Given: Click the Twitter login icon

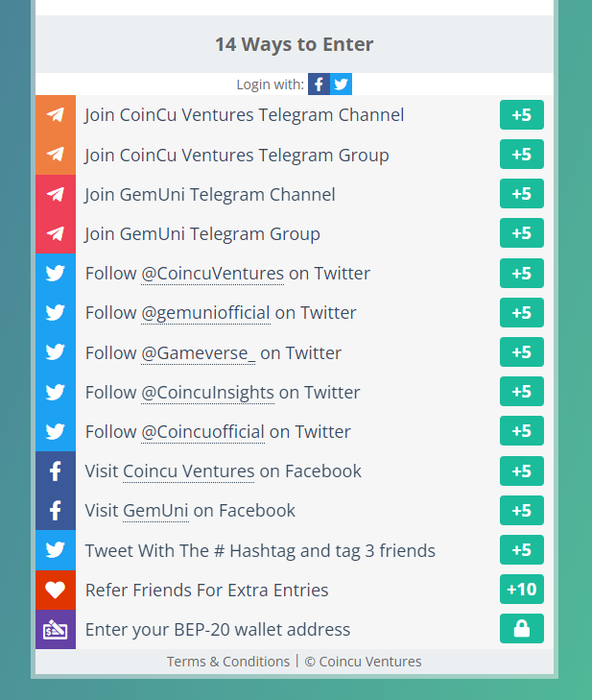Looking at the screenshot, I should click(x=341, y=84).
